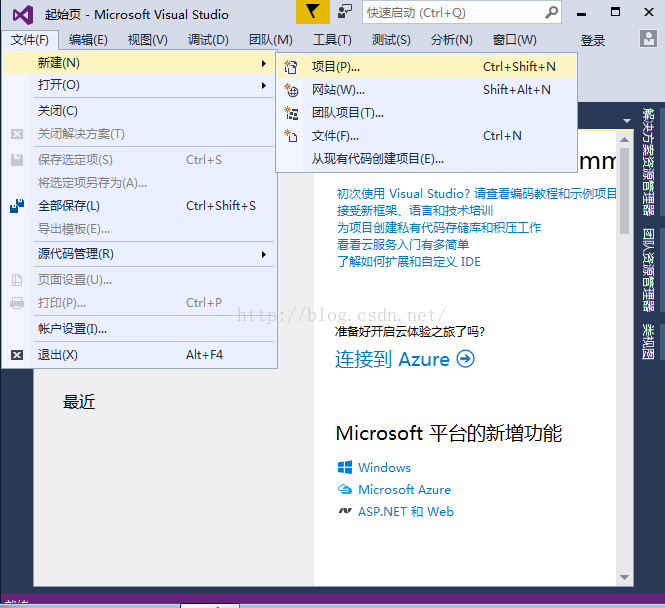Open the 团队资源管理器 side tab
This screenshot has height=608, width=665.
click(x=648, y=270)
